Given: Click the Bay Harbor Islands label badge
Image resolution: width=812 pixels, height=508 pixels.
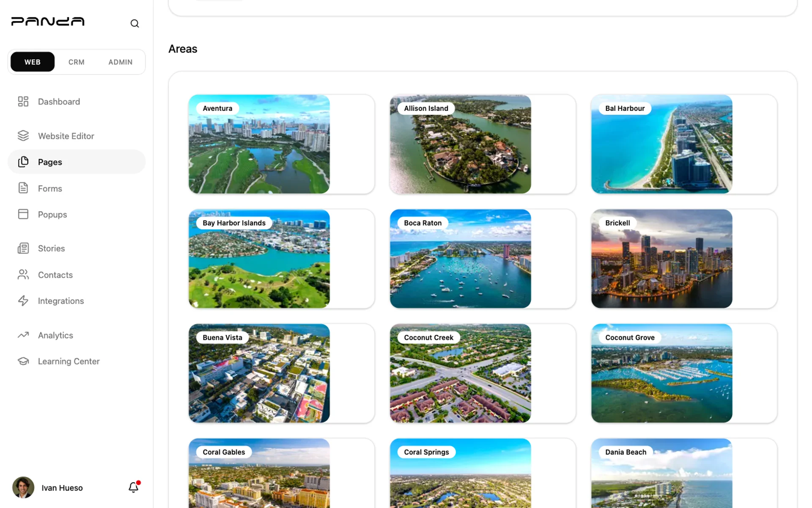Looking at the screenshot, I should click(234, 223).
